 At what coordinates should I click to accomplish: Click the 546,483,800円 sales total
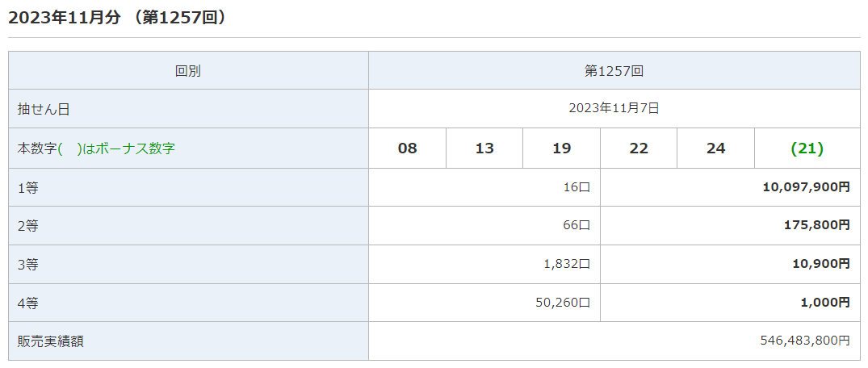coord(804,341)
